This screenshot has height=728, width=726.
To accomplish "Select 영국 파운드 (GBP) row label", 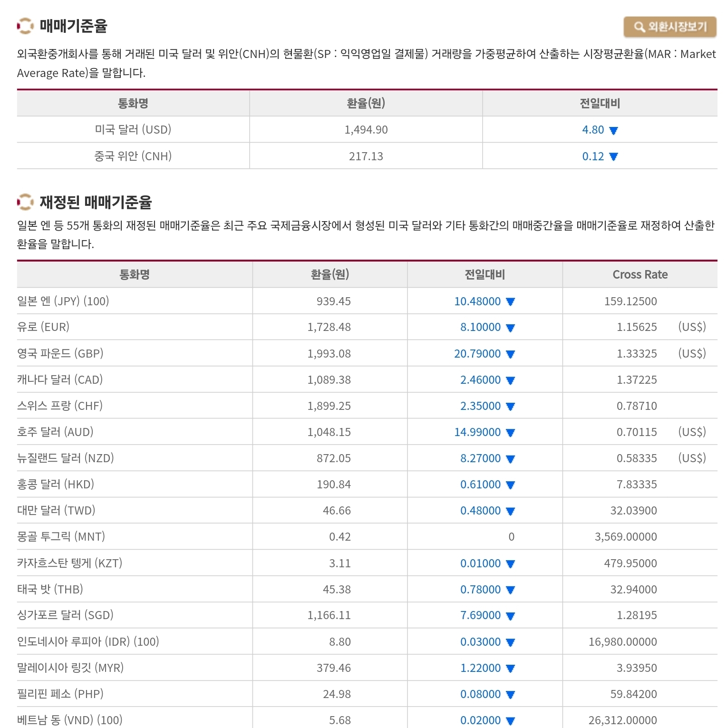I will click(60, 353).
